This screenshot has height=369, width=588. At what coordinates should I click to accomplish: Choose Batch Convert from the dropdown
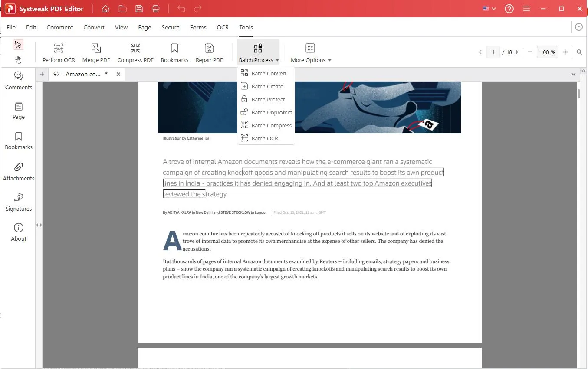click(266, 73)
